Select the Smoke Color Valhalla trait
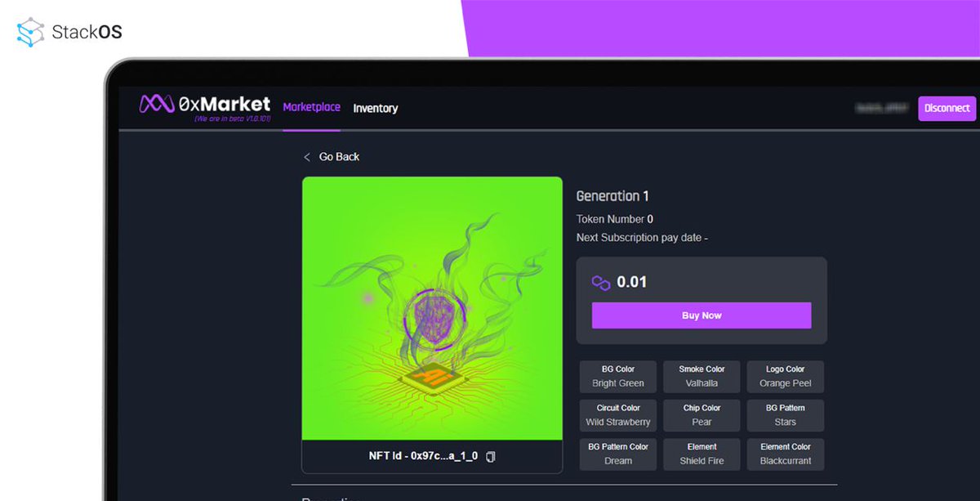This screenshot has width=980, height=501. pos(702,376)
